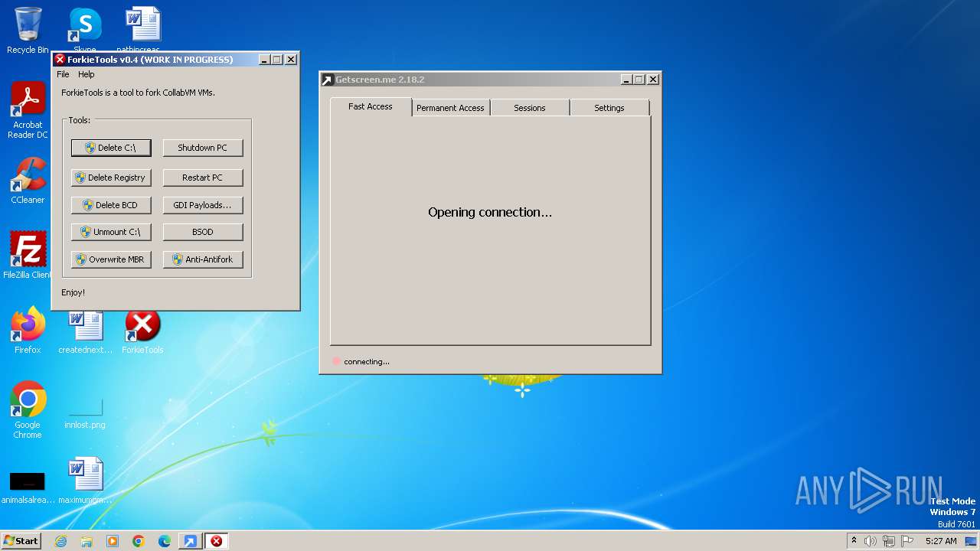This screenshot has height=551, width=980.
Task: Open Acrobat Reader DC desktop icon
Action: click(x=28, y=109)
